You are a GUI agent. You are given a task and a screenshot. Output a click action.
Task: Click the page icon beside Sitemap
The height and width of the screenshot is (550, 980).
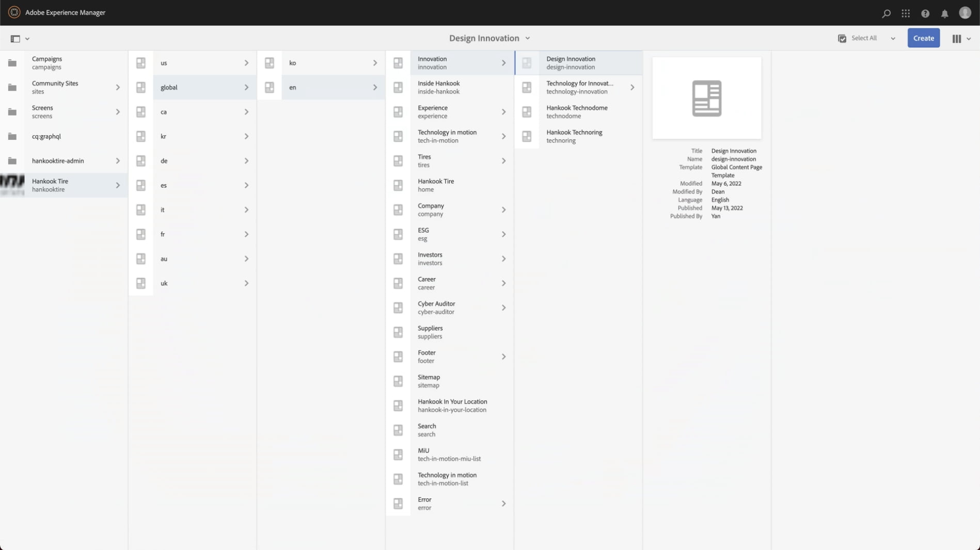(398, 381)
